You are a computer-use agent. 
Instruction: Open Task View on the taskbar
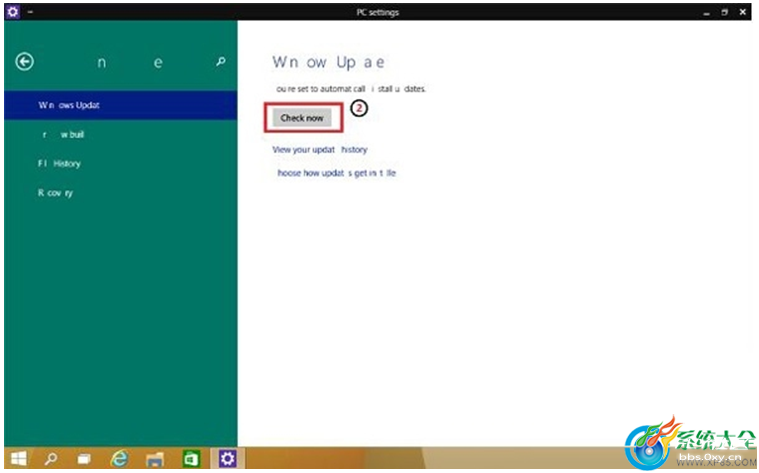(x=84, y=458)
